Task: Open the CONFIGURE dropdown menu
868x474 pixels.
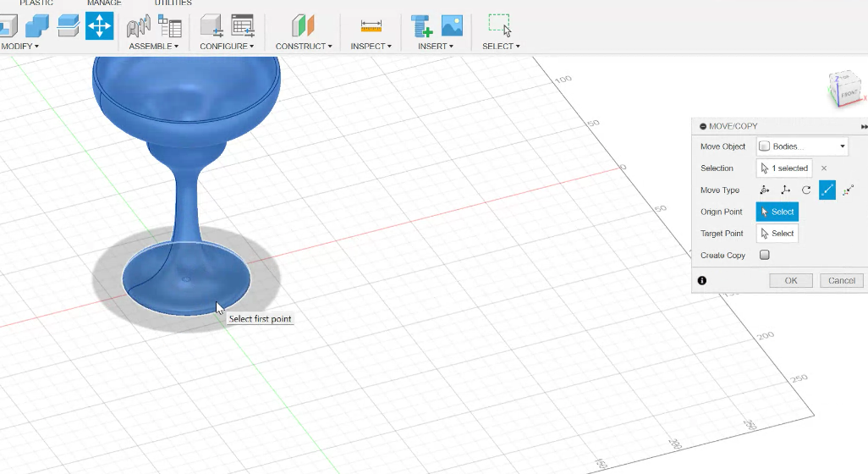Action: click(227, 47)
